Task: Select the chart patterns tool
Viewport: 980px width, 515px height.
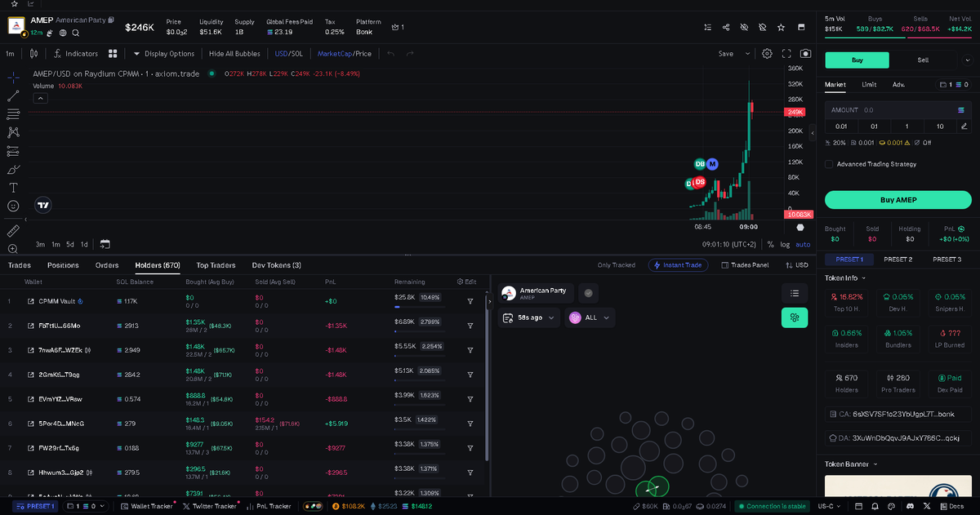Action: 13,132
